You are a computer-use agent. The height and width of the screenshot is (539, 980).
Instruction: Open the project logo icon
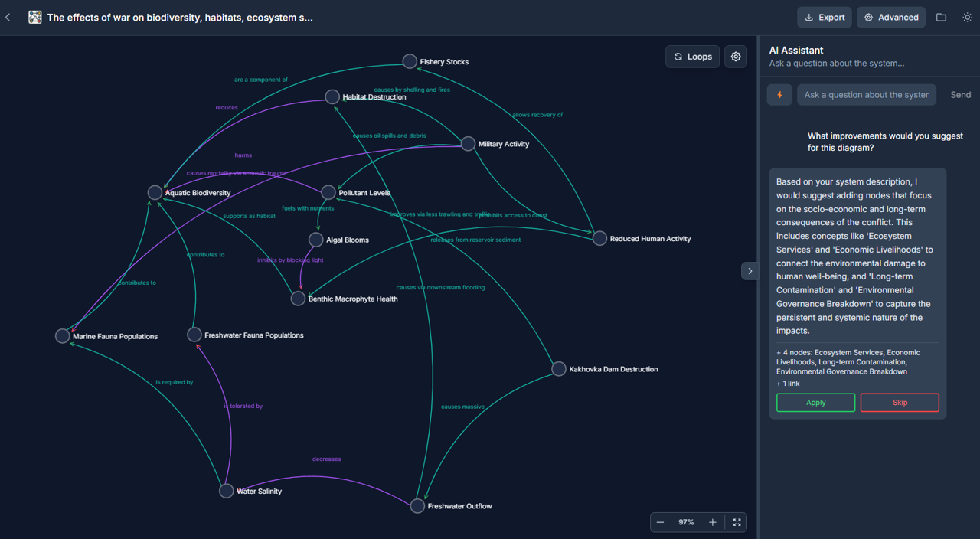tap(34, 17)
